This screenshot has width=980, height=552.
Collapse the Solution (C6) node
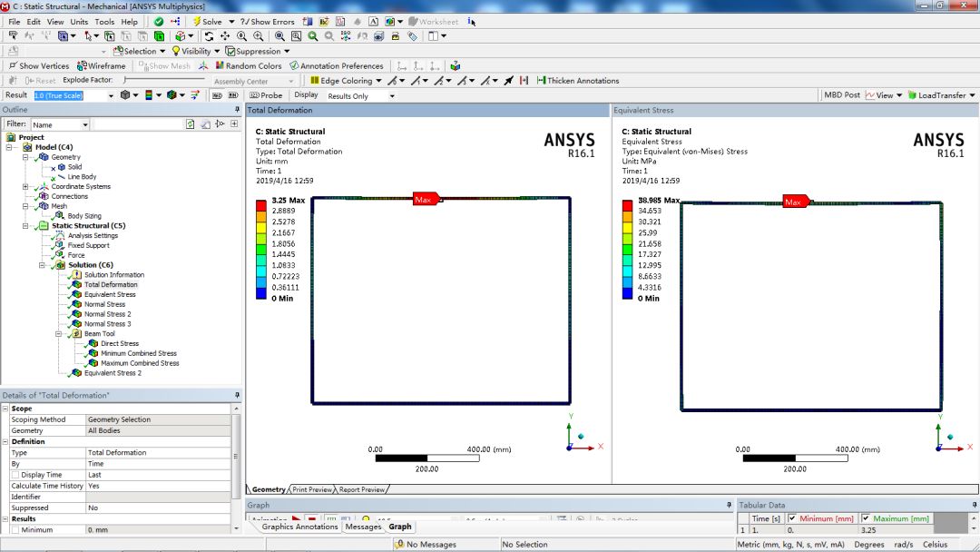(x=42, y=265)
